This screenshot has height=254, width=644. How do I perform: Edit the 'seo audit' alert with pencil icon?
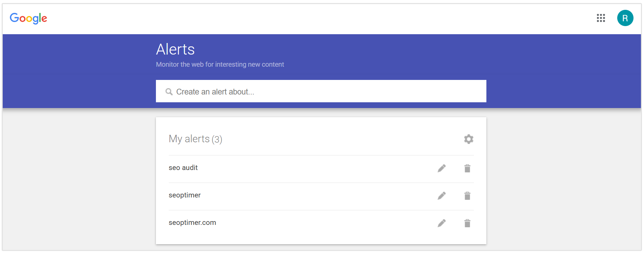pos(442,168)
